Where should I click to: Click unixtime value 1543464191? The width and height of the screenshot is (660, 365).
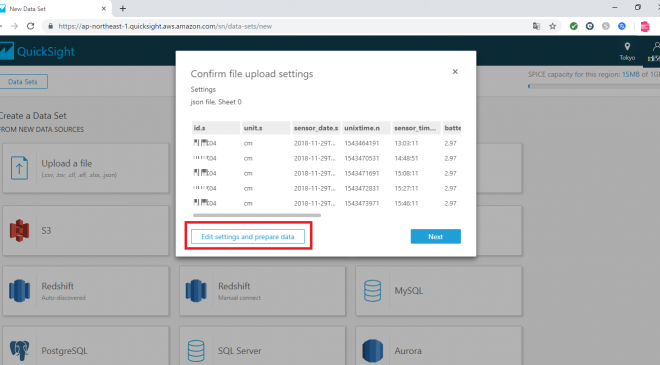tap(362, 143)
